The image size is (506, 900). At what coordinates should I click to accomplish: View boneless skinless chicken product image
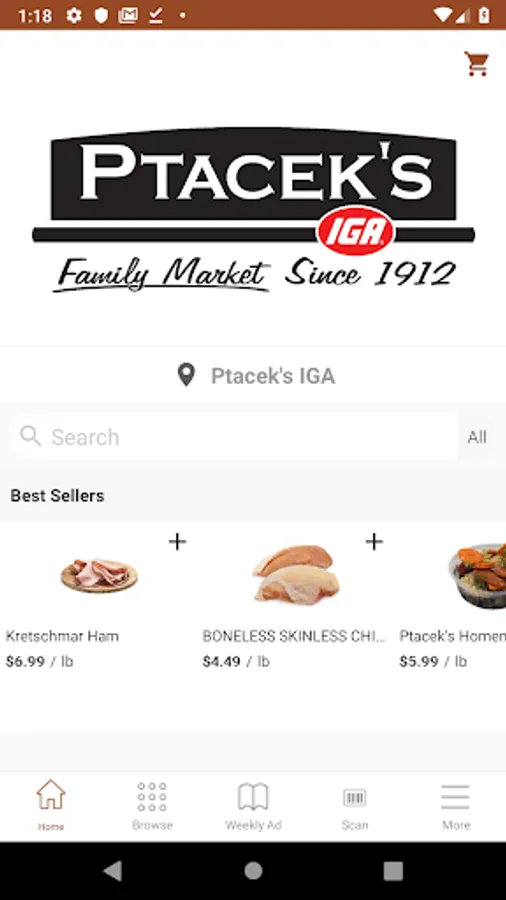296,575
